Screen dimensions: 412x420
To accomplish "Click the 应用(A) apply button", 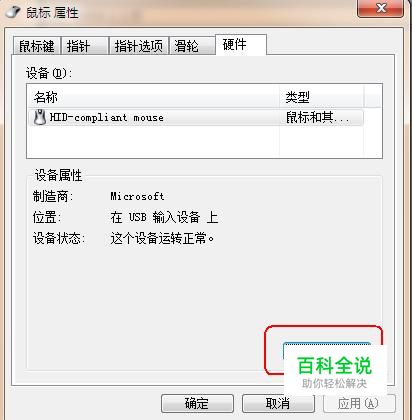I will click(x=359, y=404).
